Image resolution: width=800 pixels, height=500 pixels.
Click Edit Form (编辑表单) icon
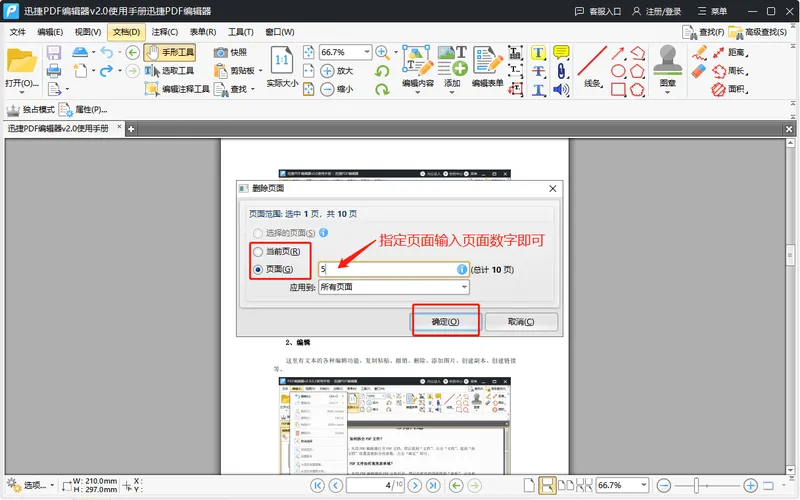(487, 66)
